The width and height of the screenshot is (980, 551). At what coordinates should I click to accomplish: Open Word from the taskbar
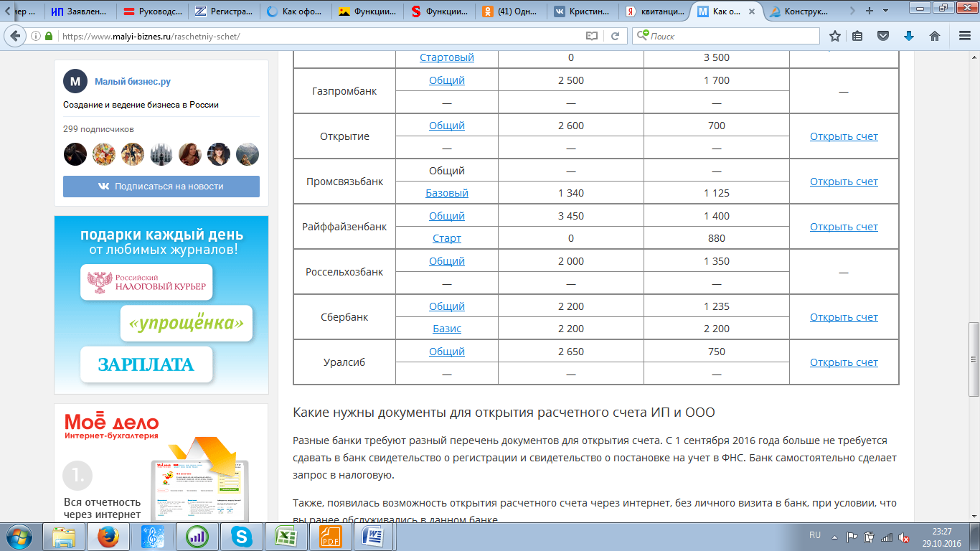point(374,537)
